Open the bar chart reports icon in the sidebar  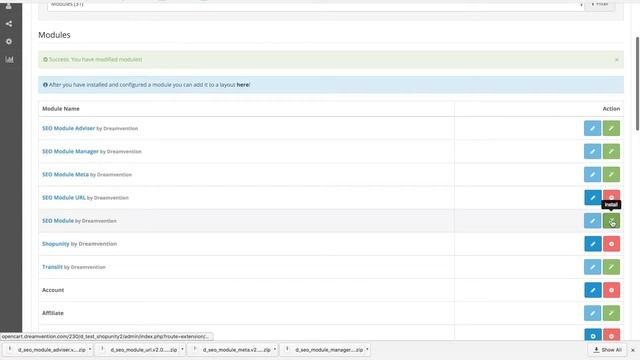[x=9, y=60]
